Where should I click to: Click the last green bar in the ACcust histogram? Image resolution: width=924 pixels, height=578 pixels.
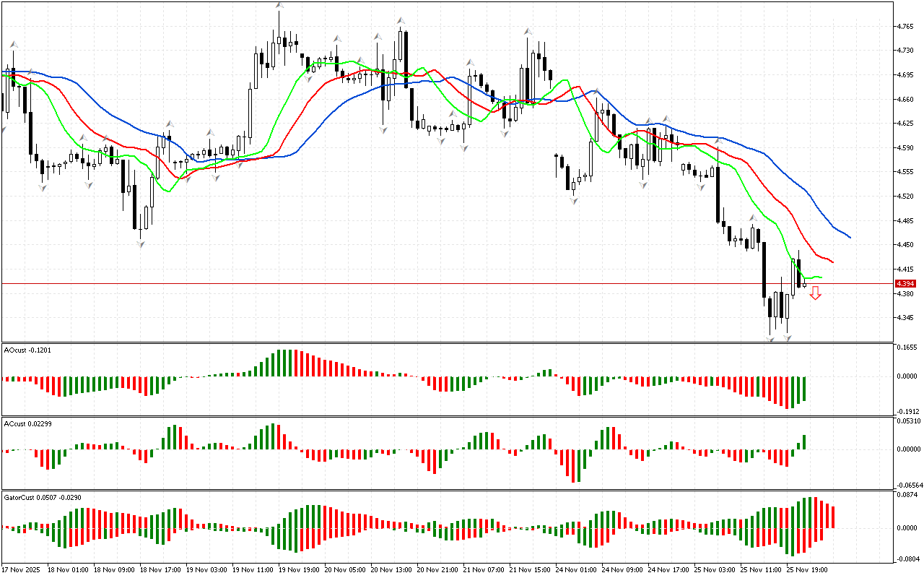pos(803,441)
